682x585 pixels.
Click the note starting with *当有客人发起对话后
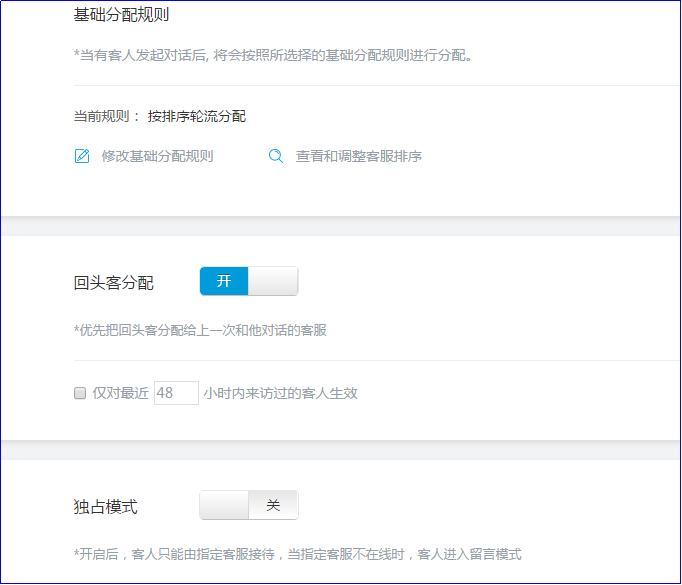click(273, 55)
